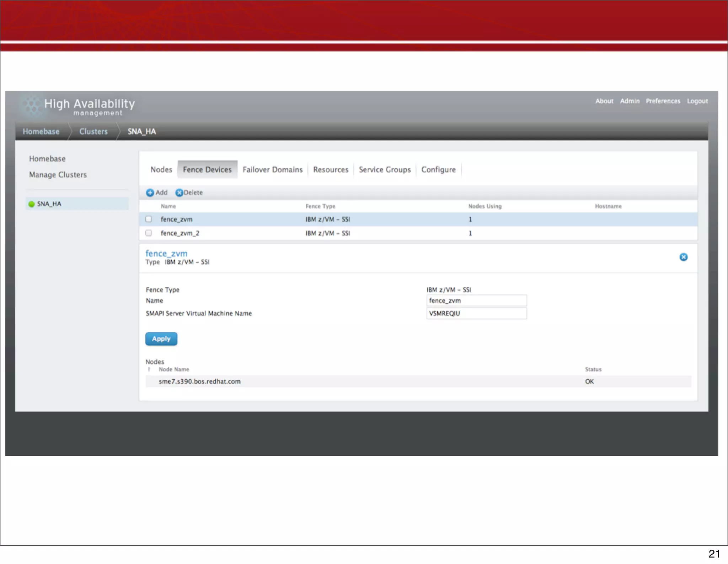Go to the Service Groups tab
This screenshot has height=564, width=728.
(x=385, y=170)
